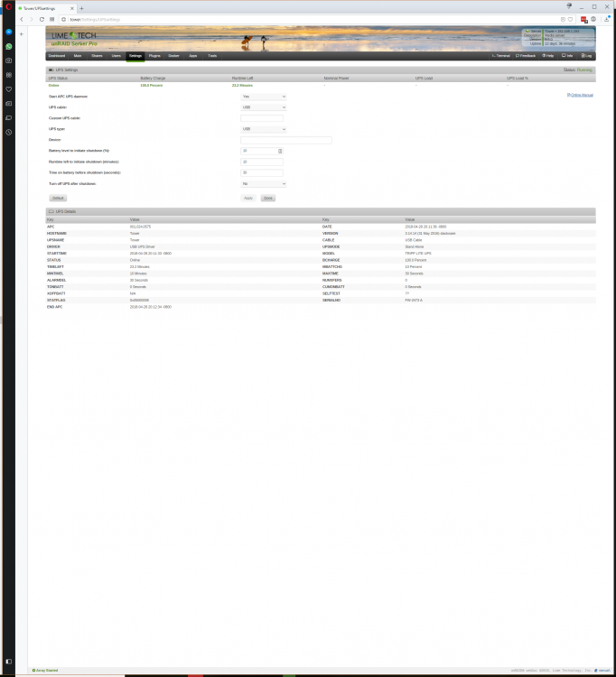Focus the Time on battery field
This screenshot has height=677, width=616.
coord(262,172)
